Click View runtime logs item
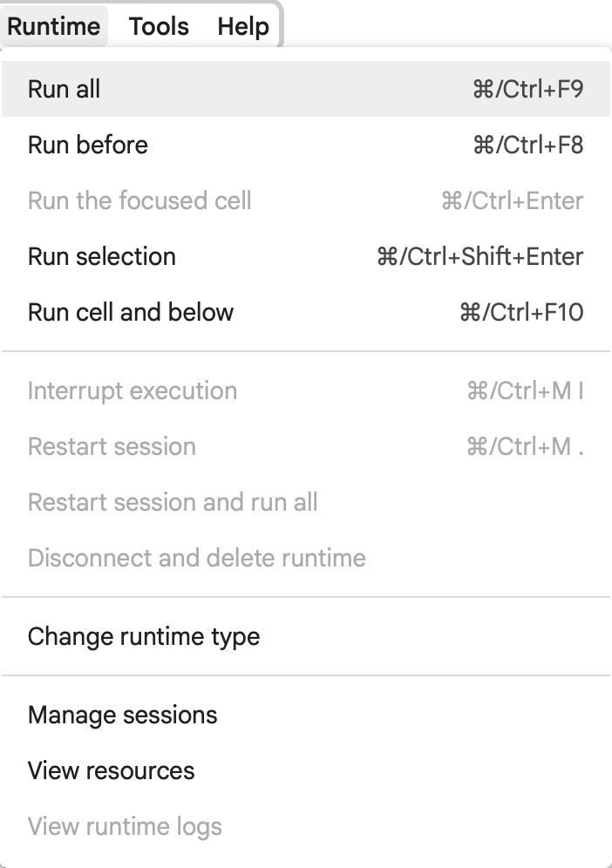The width and height of the screenshot is (612, 868). click(306, 826)
